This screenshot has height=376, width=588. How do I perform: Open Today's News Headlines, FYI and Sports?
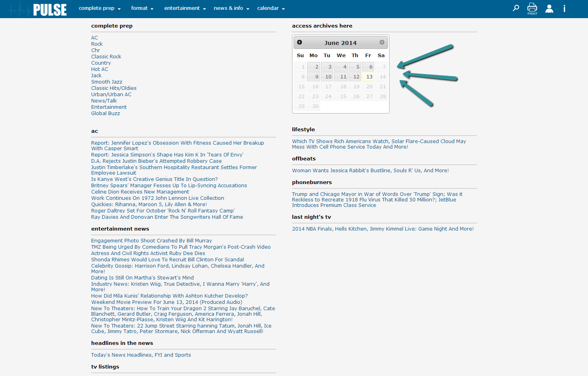[141, 355]
